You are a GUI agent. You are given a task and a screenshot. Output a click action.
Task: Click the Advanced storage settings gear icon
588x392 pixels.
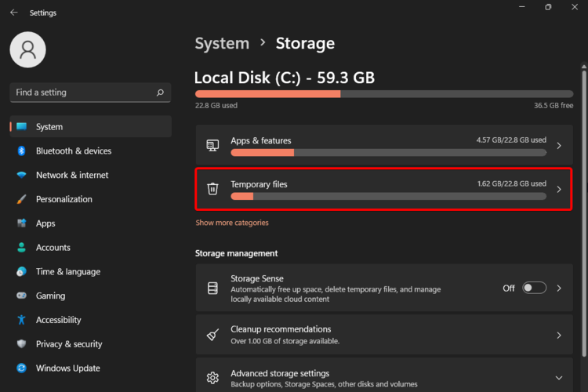212,378
